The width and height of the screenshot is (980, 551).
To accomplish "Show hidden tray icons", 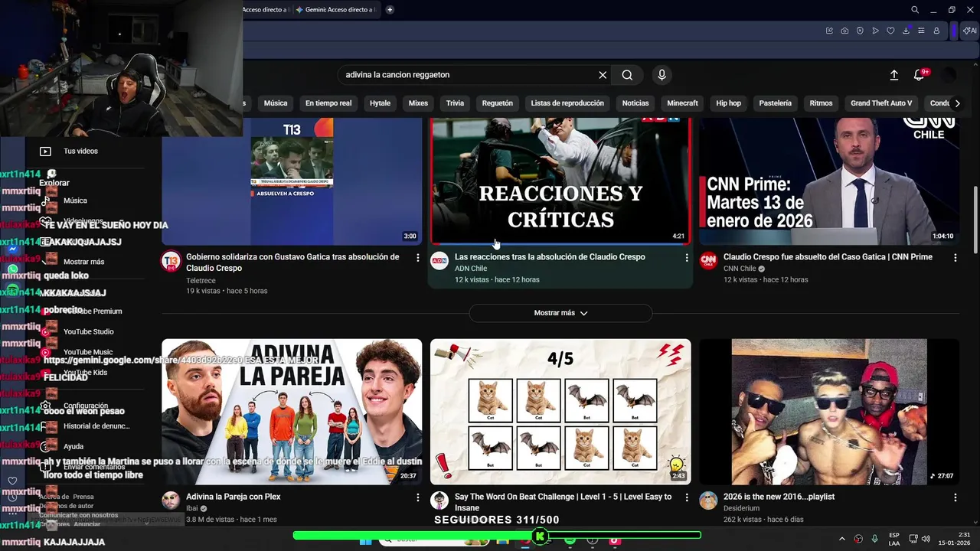I will coord(842,540).
